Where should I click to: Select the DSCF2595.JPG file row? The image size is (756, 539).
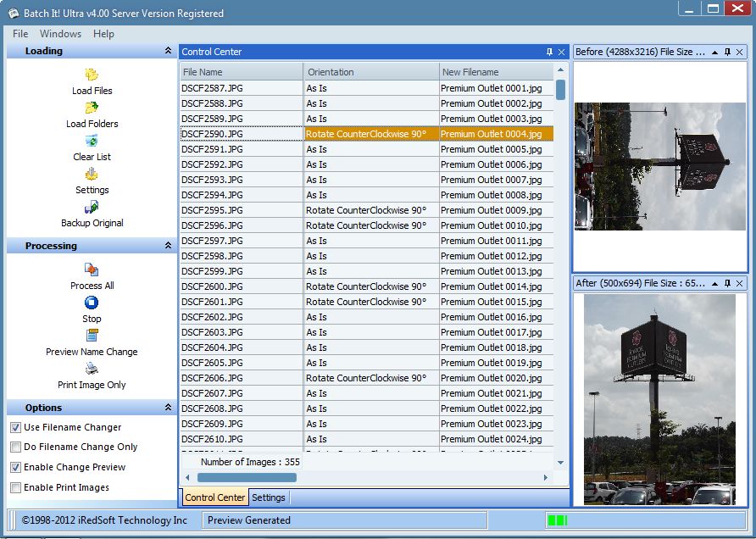212,210
